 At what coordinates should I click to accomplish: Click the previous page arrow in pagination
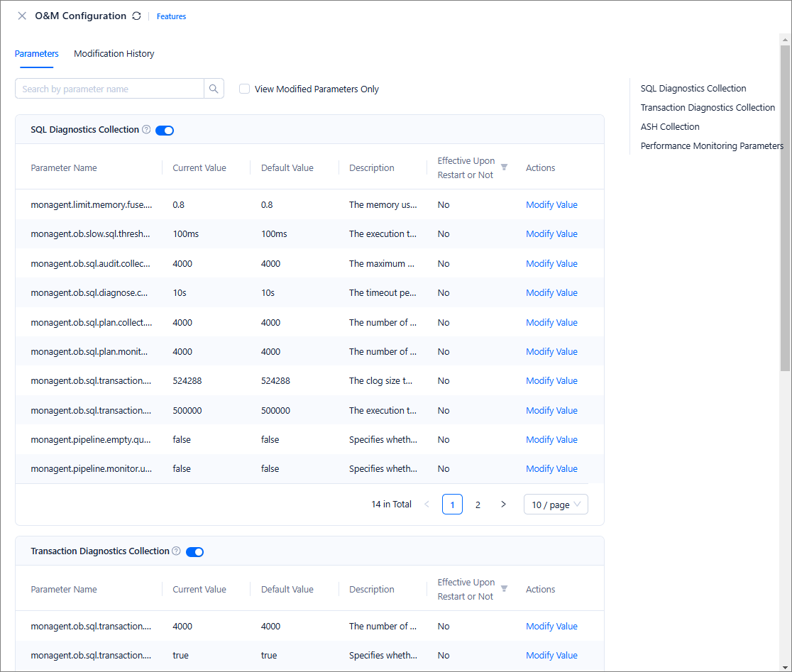[x=427, y=505]
